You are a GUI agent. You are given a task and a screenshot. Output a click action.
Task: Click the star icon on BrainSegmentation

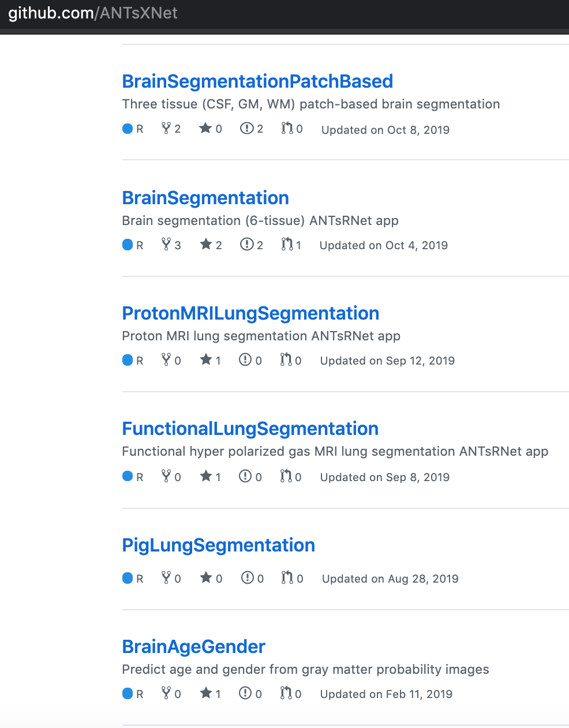(207, 244)
